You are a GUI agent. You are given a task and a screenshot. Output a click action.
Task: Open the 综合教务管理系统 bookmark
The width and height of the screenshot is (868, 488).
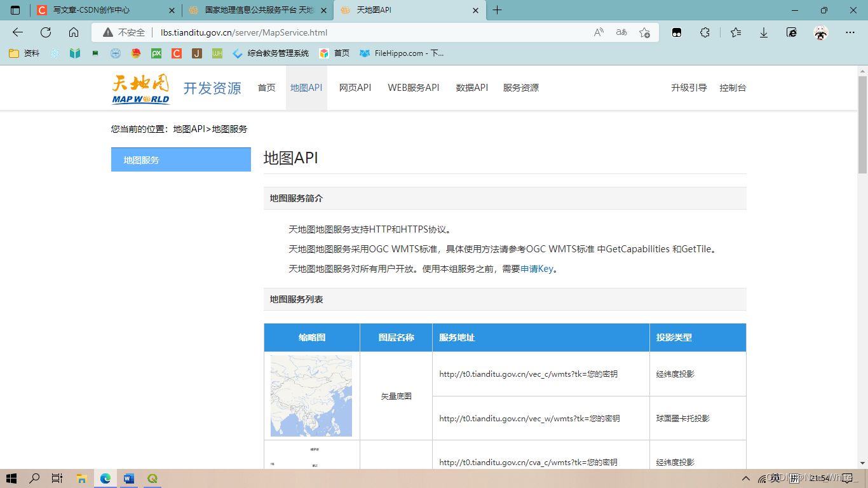[x=271, y=53]
